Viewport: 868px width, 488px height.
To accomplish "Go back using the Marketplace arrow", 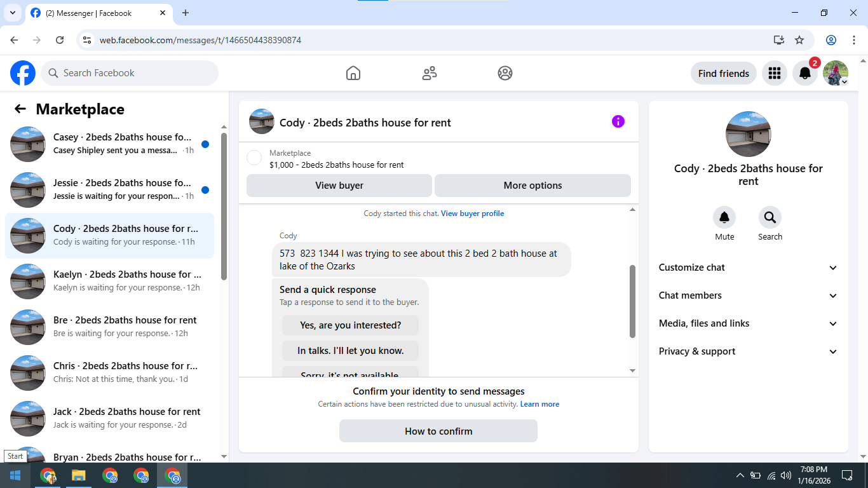I will coord(20,109).
